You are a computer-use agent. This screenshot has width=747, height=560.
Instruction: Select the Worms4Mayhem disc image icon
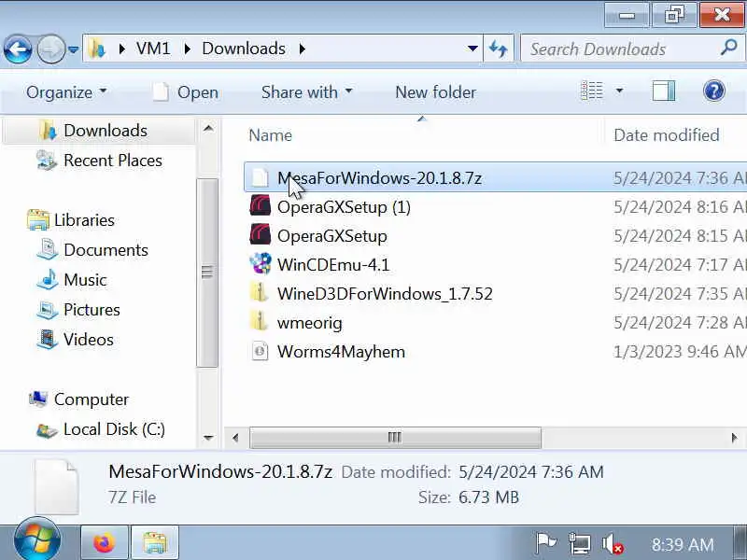260,352
